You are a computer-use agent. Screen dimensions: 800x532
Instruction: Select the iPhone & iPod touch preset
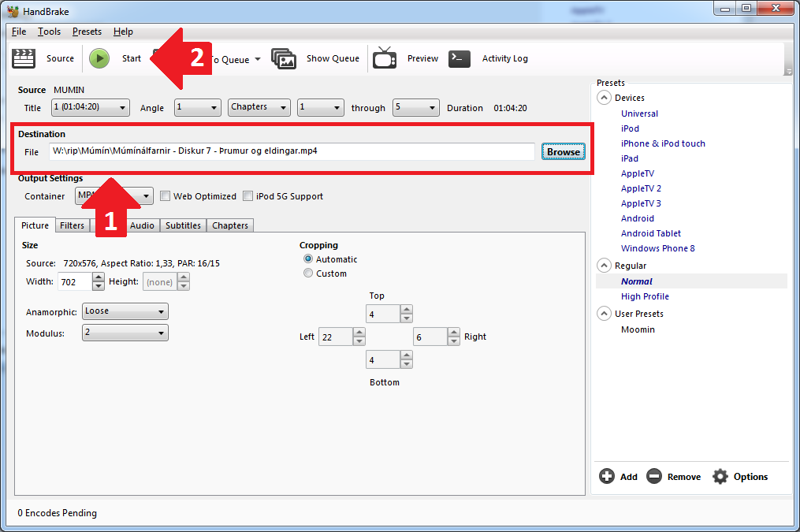coord(663,143)
